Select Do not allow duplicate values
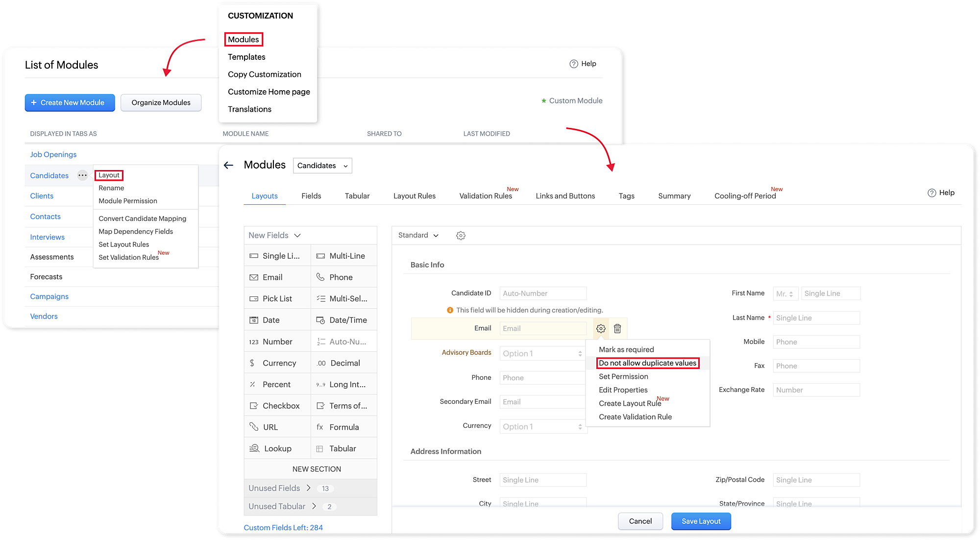980x540 pixels. [x=647, y=363]
